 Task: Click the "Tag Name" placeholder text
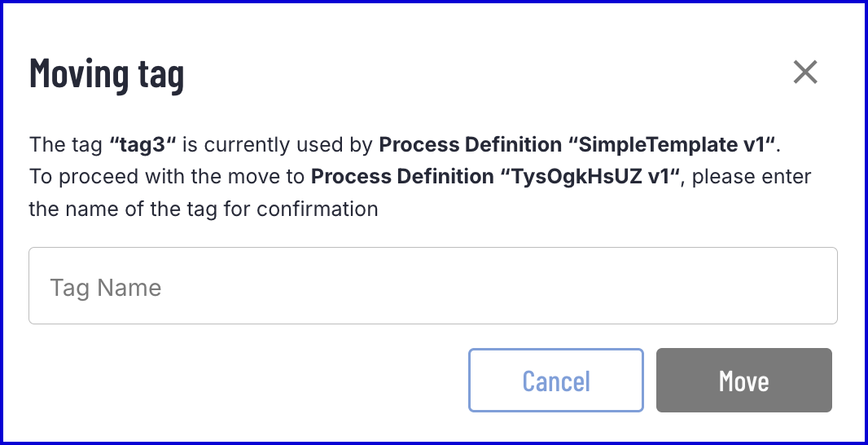tap(106, 288)
